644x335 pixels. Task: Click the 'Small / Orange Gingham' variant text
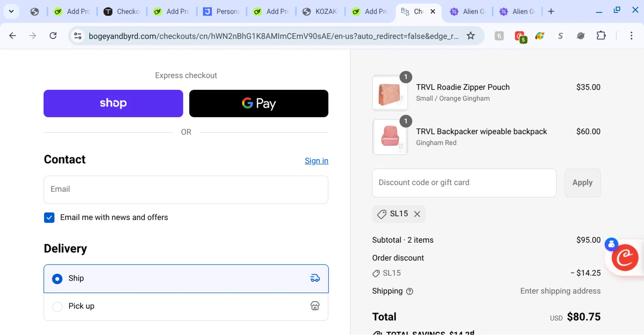pyautogui.click(x=453, y=98)
